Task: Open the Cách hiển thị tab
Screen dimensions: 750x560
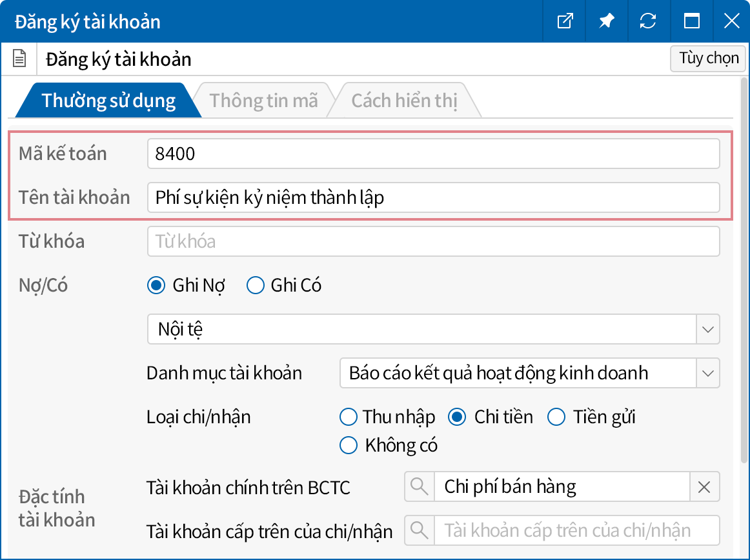Action: 404,101
